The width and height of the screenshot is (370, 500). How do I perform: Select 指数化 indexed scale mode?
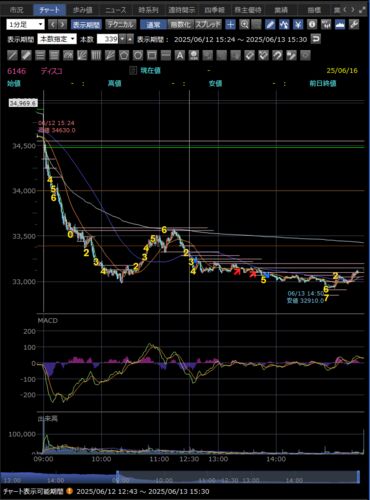pos(180,24)
